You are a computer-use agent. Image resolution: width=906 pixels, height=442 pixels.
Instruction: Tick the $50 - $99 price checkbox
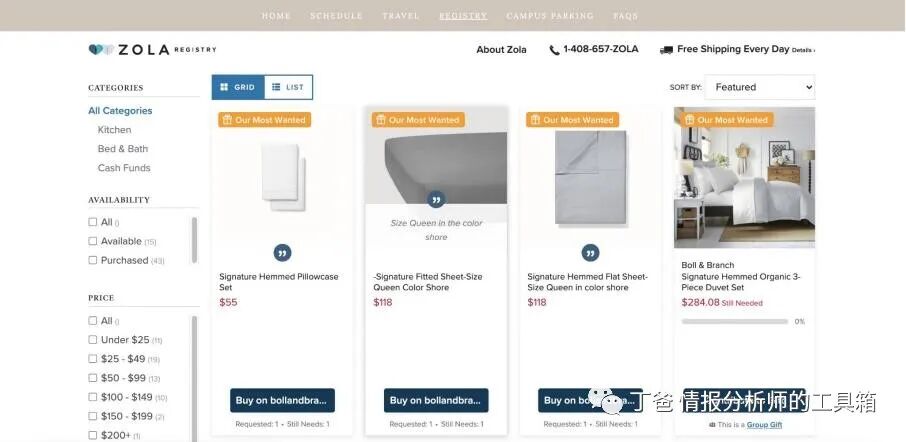pyautogui.click(x=92, y=377)
